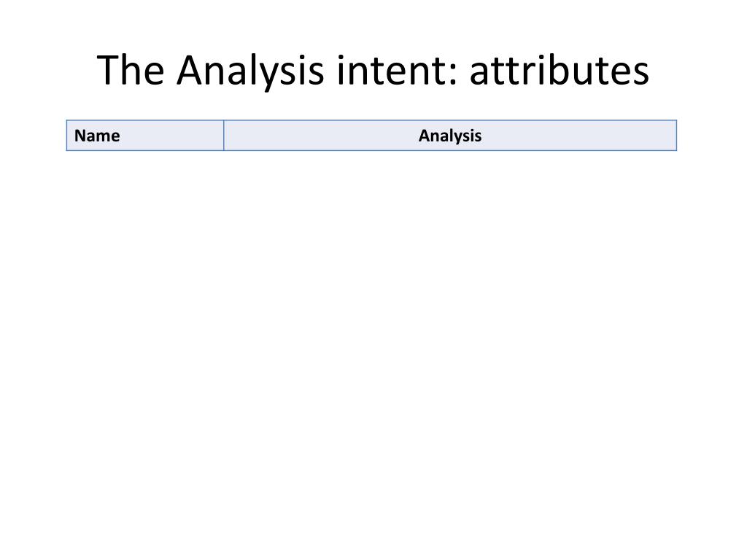Image resolution: width=747 pixels, height=560 pixels.
Task: Click the colon in the slide title
Action: [452, 74]
